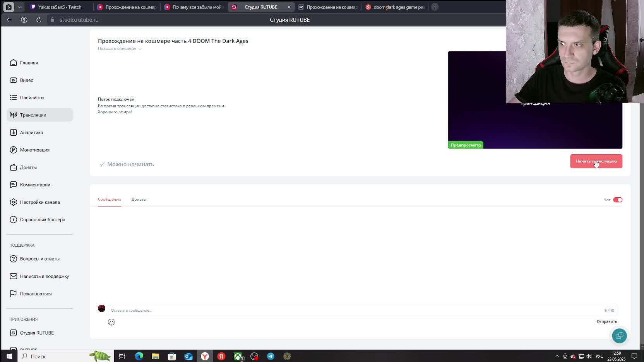
Task: Open the floating support chat button
Action: [619, 336]
